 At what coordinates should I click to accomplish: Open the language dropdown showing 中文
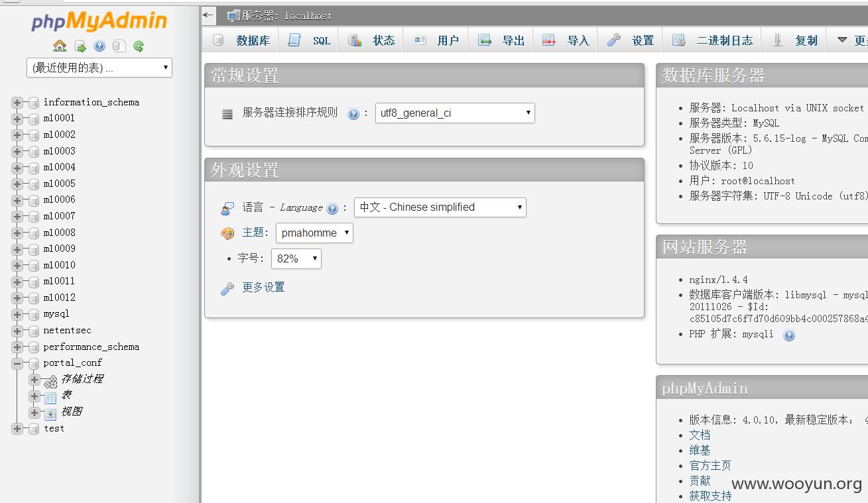(440, 207)
